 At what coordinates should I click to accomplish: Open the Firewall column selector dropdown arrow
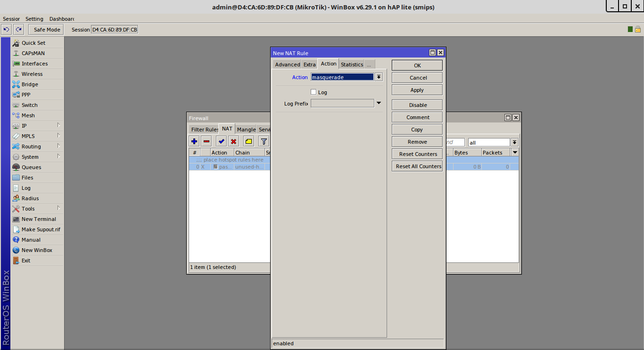(x=515, y=153)
